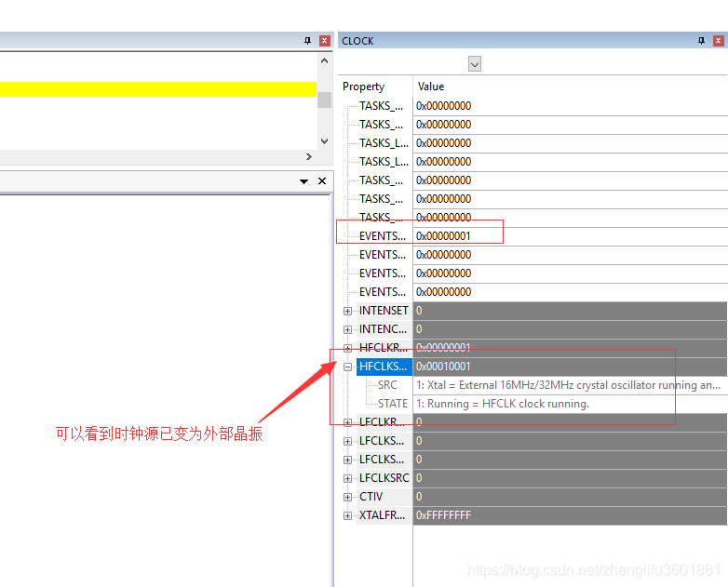This screenshot has height=587, width=728.
Task: Select the first TASKS_L... row
Action: [x=384, y=143]
